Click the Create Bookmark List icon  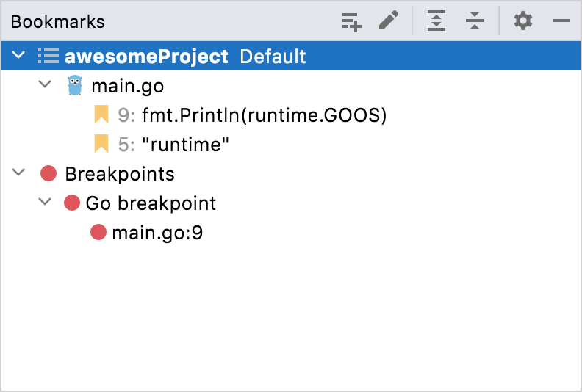point(352,21)
